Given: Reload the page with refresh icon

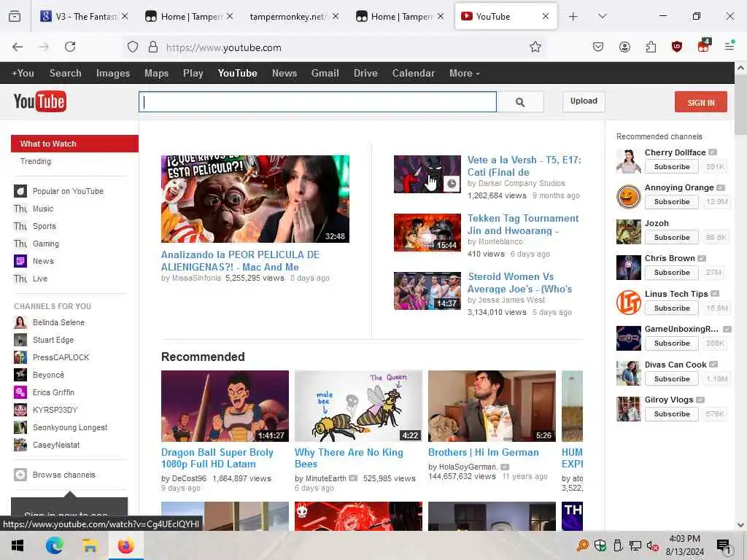Looking at the screenshot, I should point(70,47).
